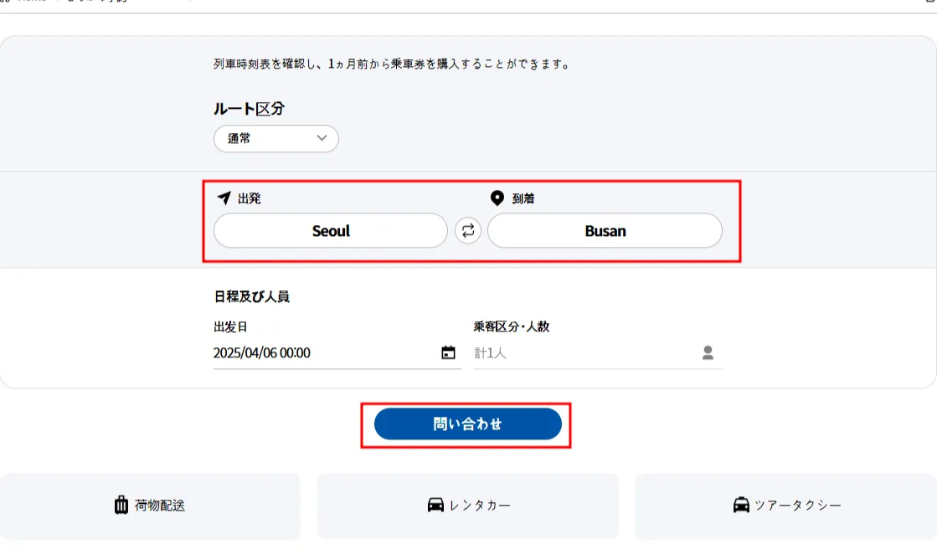The height and width of the screenshot is (560, 937).
Task: Click the luggage icon for 荷物配送
Action: point(121,506)
